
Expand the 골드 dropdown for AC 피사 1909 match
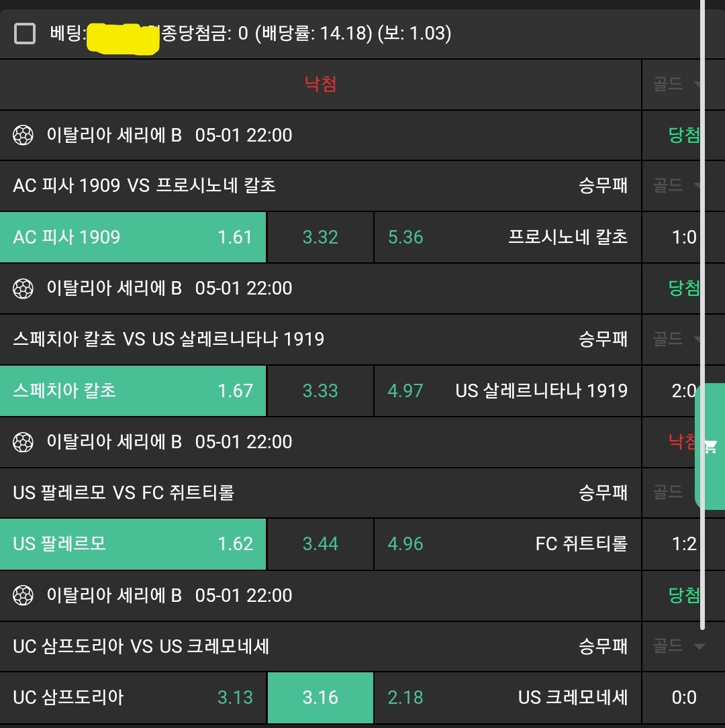pos(678,185)
